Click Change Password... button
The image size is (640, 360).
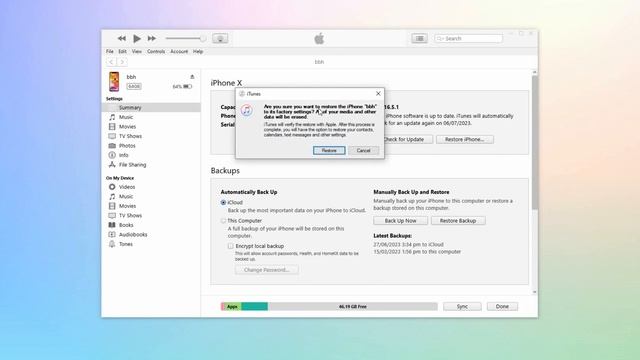pyautogui.click(x=267, y=270)
